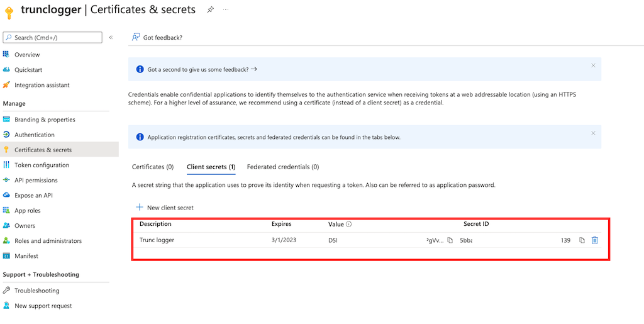Viewport: 644px width, 324px height.
Task: Pin the trunclogger page with pin icon
Action: [x=210, y=9]
